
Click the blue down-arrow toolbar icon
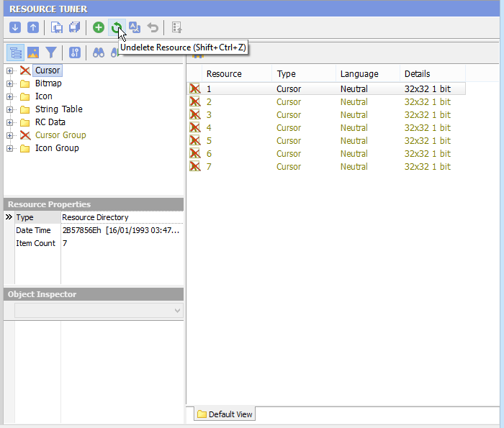point(15,27)
